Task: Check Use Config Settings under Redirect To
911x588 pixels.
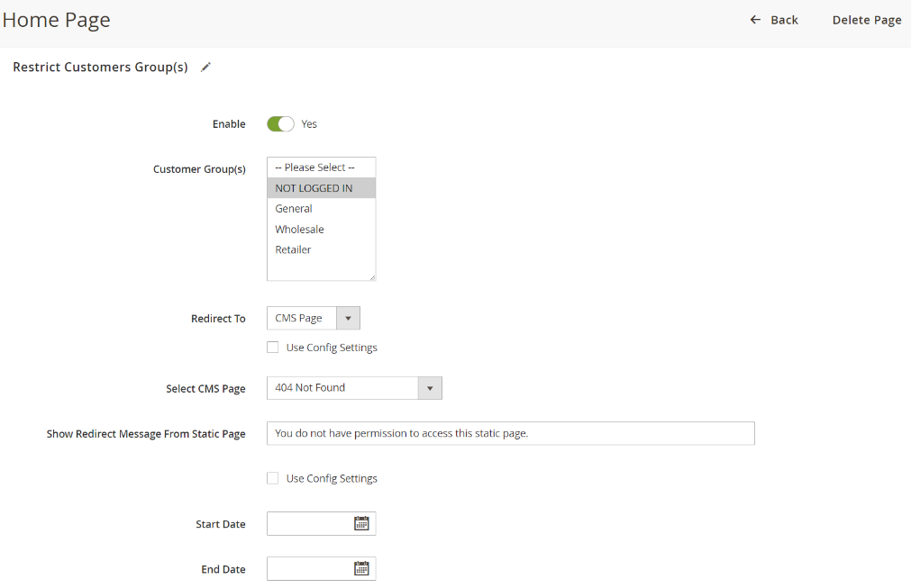Action: [273, 348]
